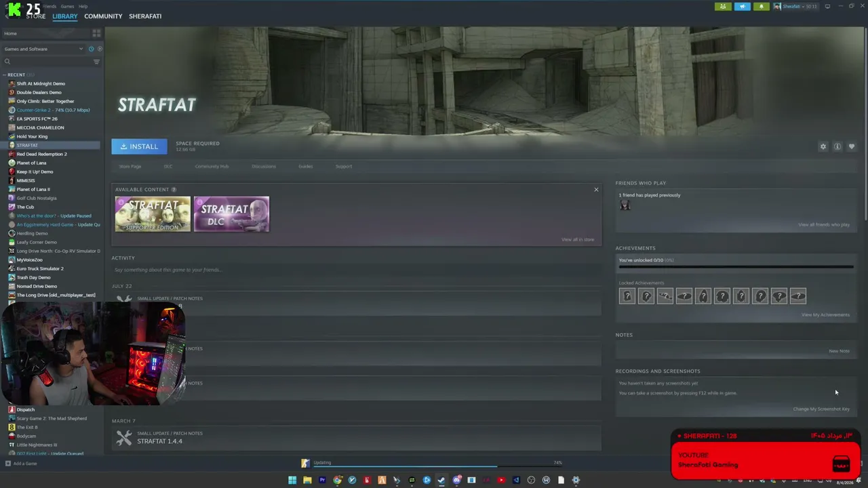Open Windows Start menu
This screenshot has height=488, width=868.
click(x=292, y=480)
